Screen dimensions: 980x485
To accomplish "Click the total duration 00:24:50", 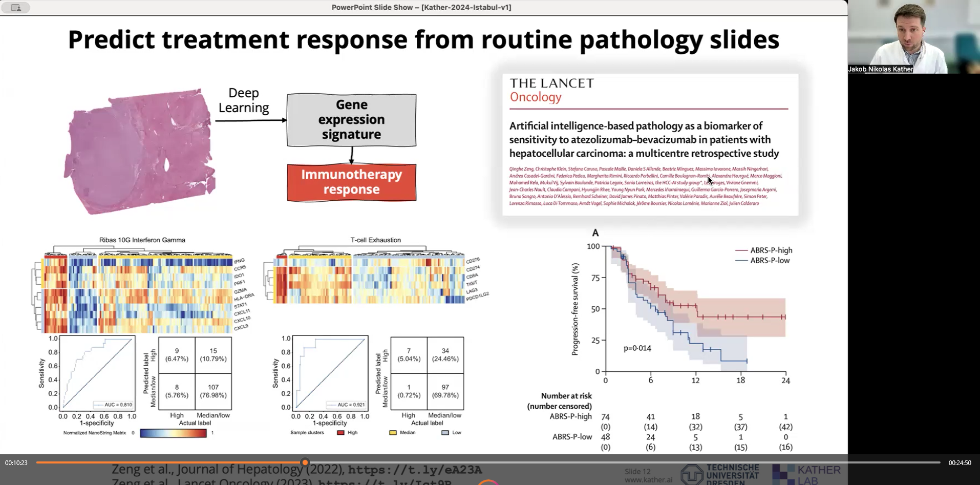I will pos(960,463).
